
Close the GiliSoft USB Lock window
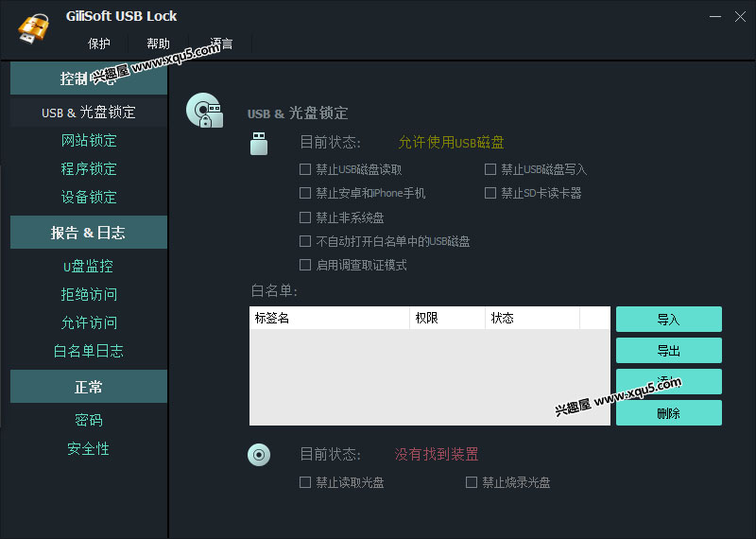point(740,16)
